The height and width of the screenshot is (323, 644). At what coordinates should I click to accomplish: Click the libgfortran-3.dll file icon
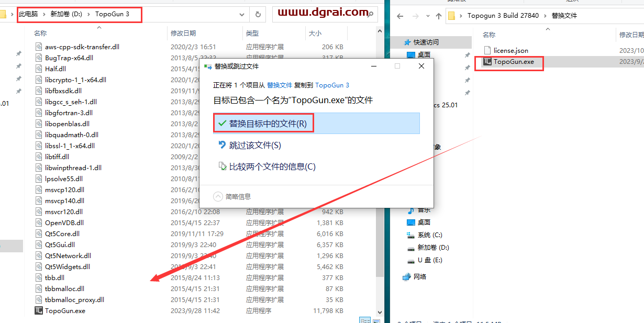click(x=39, y=113)
